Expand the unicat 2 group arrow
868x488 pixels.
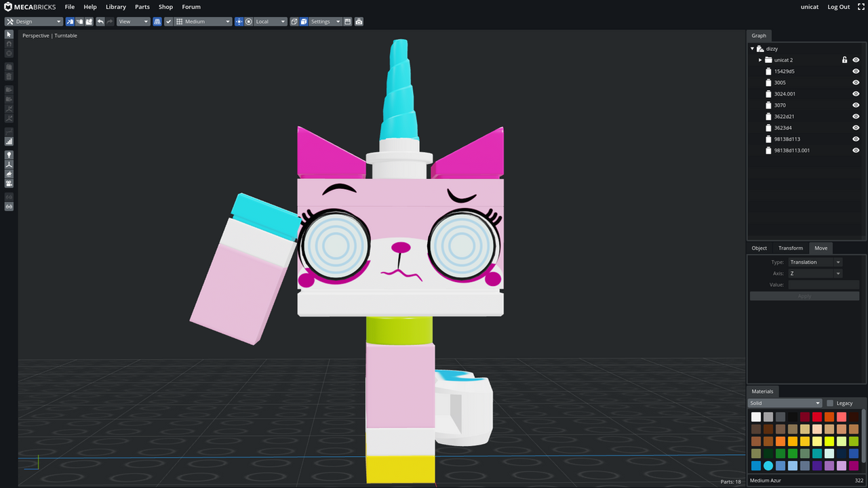[x=760, y=60]
